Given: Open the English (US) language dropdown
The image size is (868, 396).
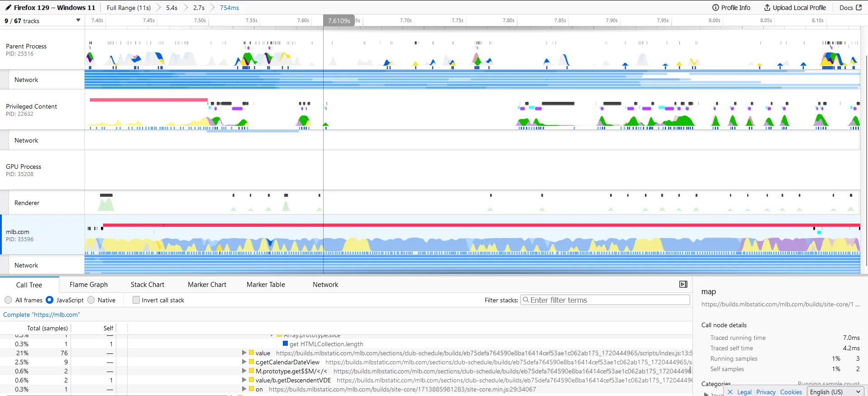Looking at the screenshot, I should click(x=835, y=392).
